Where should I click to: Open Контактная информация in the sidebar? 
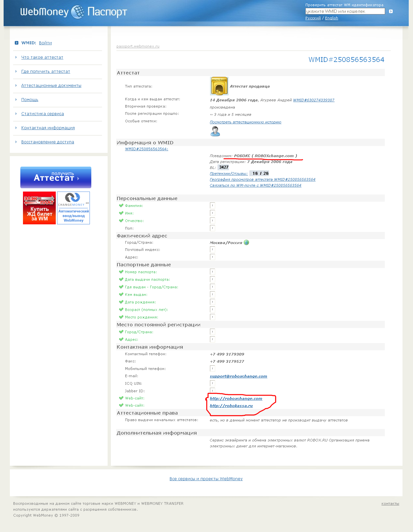(x=48, y=128)
